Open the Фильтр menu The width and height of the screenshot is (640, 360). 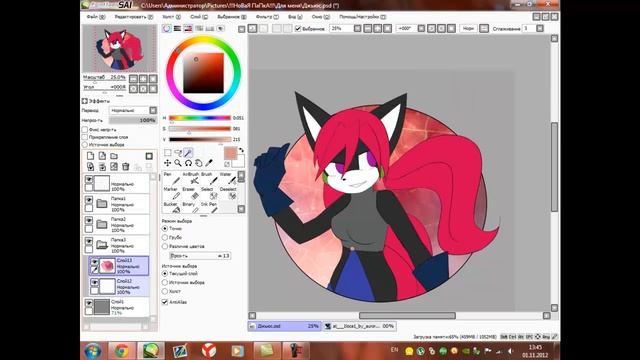pyautogui.click(x=267, y=17)
